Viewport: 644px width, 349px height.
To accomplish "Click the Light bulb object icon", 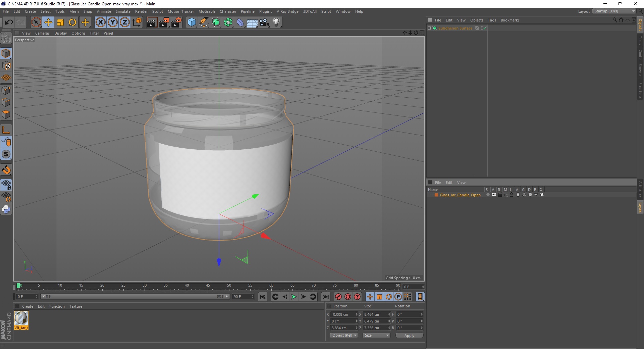I will point(276,22).
